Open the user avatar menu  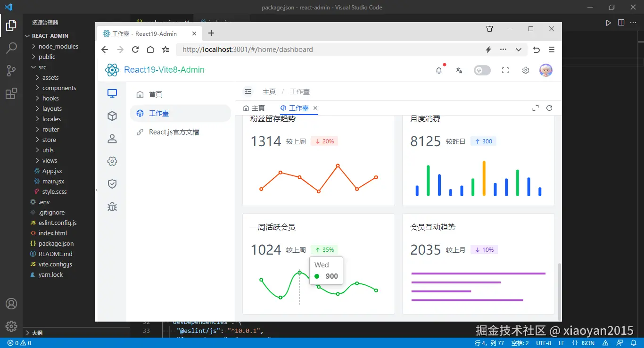tap(546, 70)
